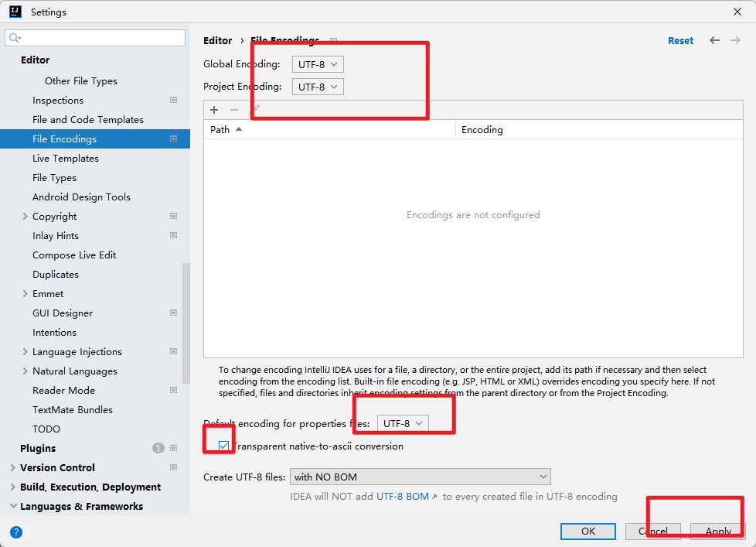
Task: Click the project-level icon beside Copyright
Action: coord(174,216)
